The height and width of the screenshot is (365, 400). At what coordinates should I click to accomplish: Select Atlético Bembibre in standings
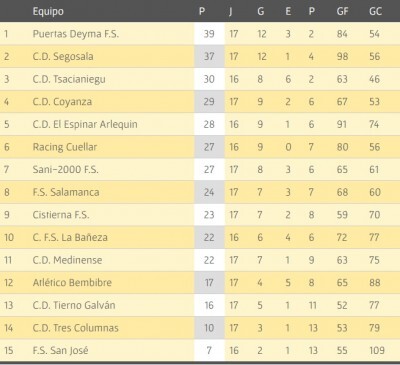(72, 283)
